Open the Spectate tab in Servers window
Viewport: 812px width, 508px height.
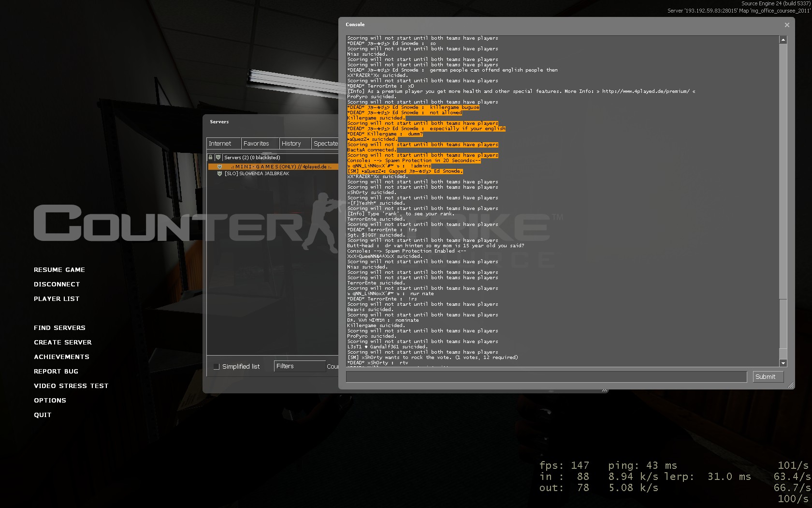tap(325, 144)
